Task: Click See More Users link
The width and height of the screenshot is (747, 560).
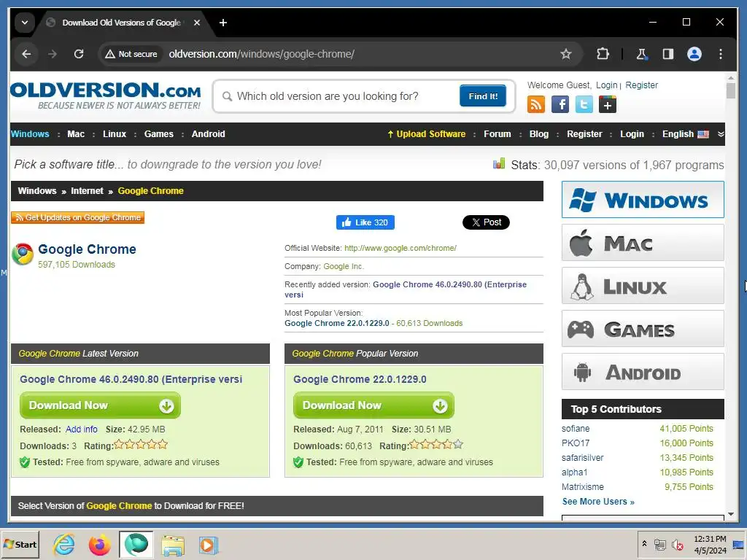Action: 598,502
